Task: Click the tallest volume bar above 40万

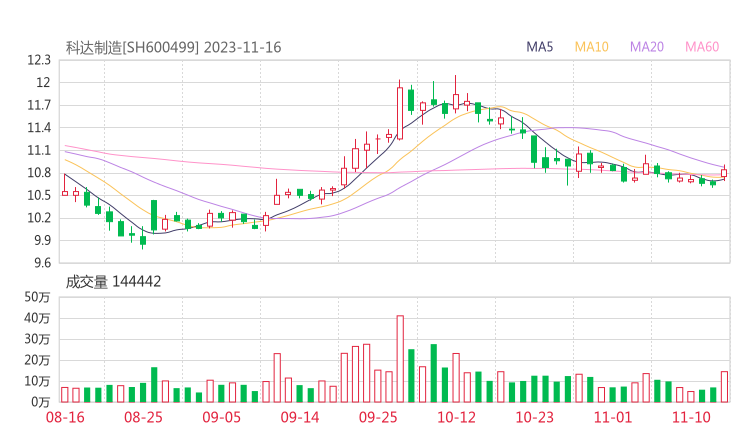Action: (x=400, y=359)
